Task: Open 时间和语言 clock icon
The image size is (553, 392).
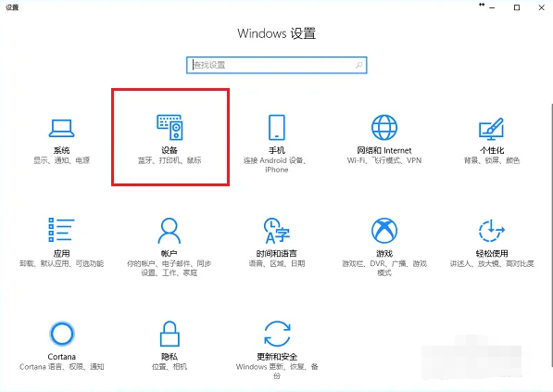Action: pos(276,231)
